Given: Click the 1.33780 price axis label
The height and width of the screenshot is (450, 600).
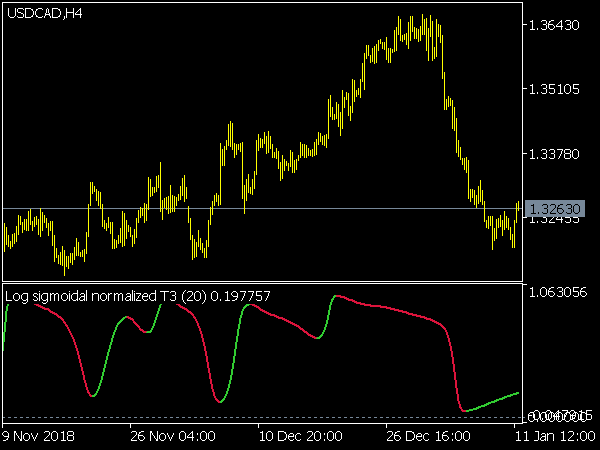Looking at the screenshot, I should tap(554, 154).
